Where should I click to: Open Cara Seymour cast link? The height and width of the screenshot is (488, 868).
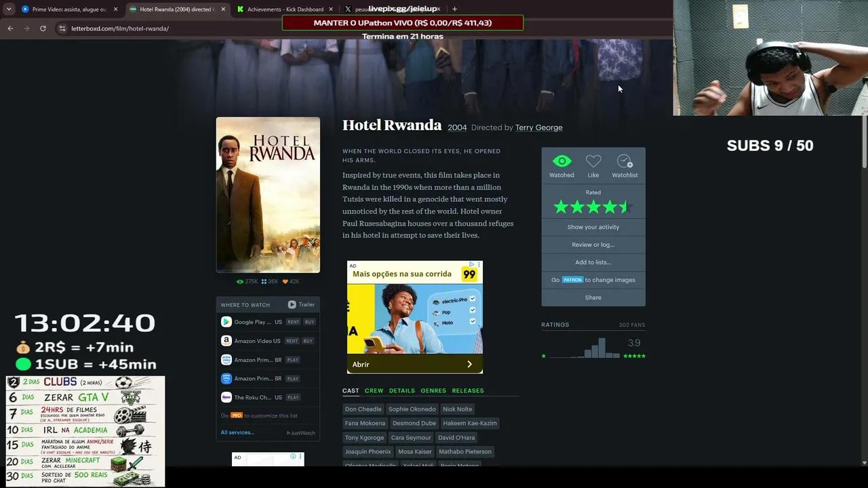point(411,437)
